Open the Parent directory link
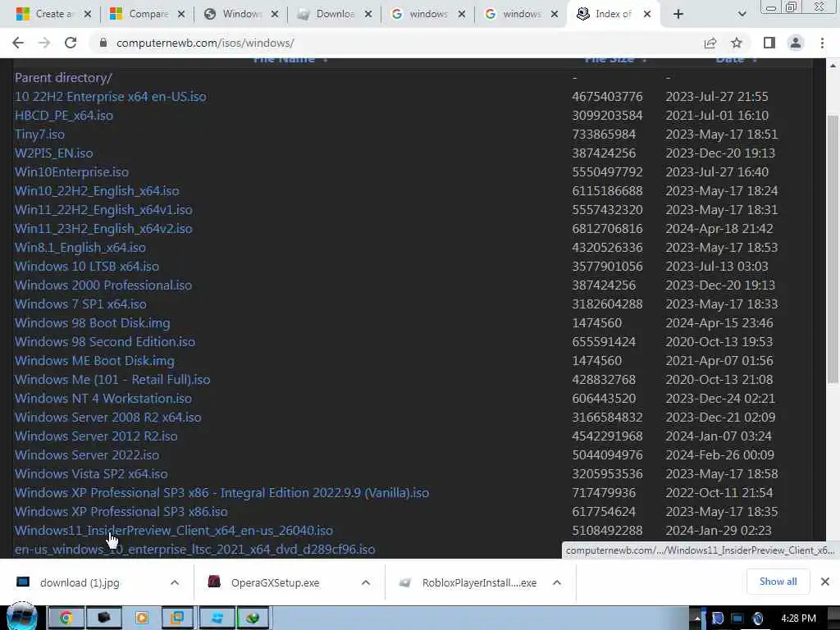 63,78
